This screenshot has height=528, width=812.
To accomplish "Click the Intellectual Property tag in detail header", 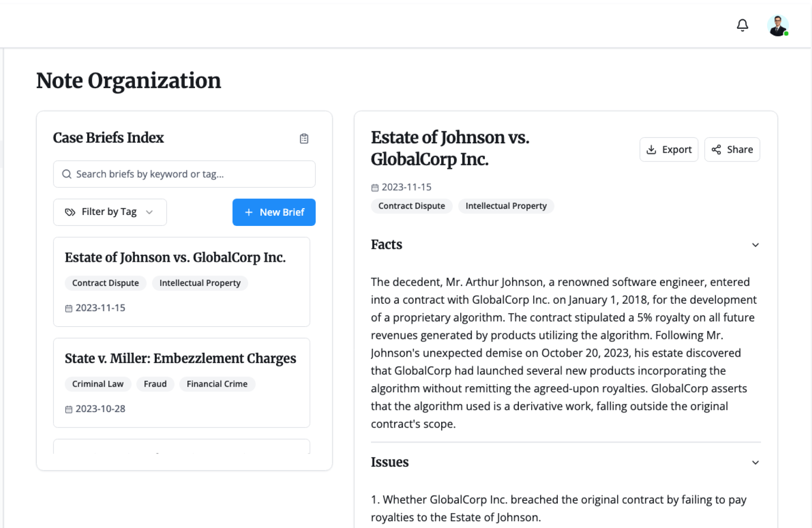I will [506, 206].
